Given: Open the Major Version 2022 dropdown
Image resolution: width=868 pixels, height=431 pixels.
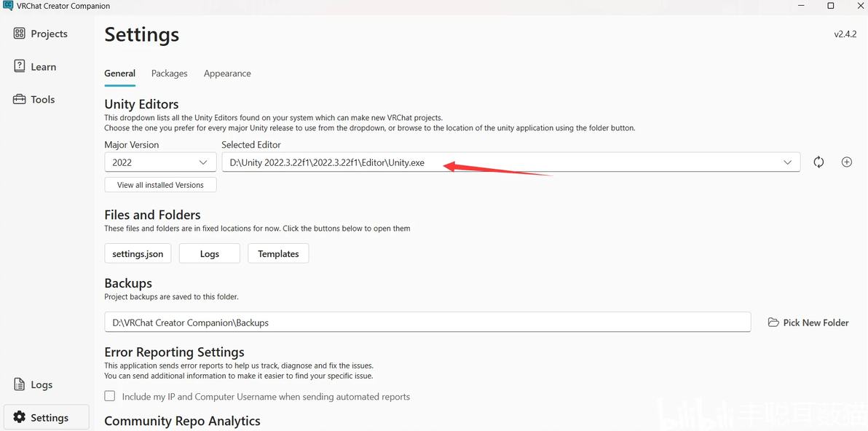Looking at the screenshot, I should pyautogui.click(x=160, y=162).
